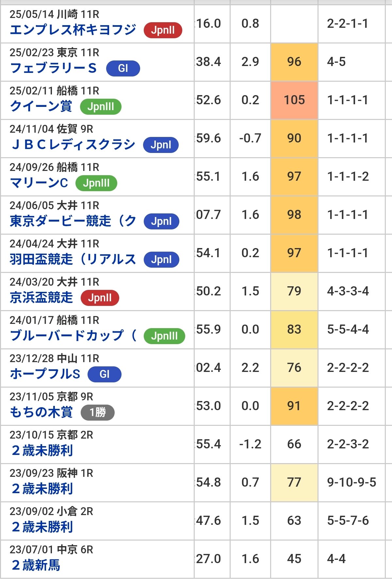Image resolution: width=392 pixels, height=585 pixels.
Task: Open the 2歳新馬 race link
Action: 36,565
